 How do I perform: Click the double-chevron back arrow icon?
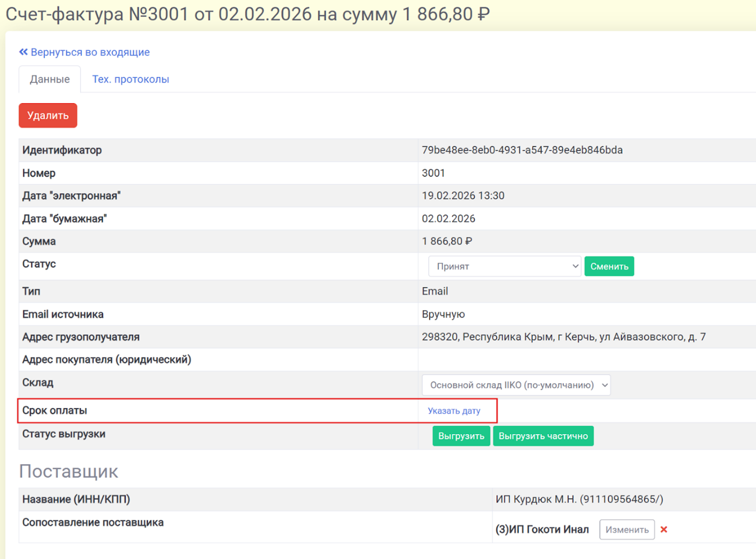[23, 52]
